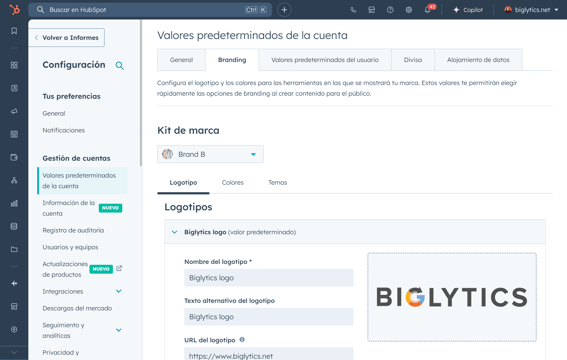567x360 pixels.
Task: Open General under Tus preferencias
Action: [54, 113]
